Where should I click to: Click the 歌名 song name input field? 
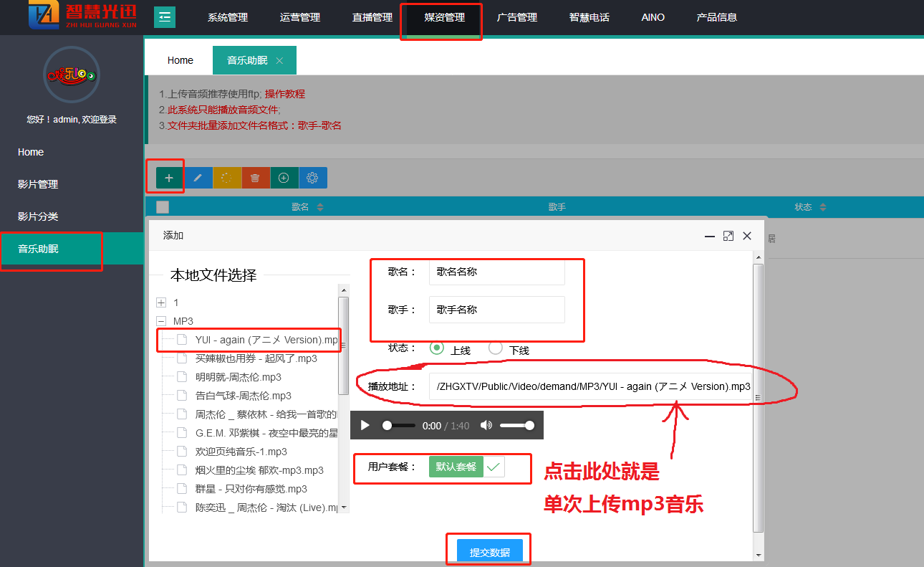point(496,272)
